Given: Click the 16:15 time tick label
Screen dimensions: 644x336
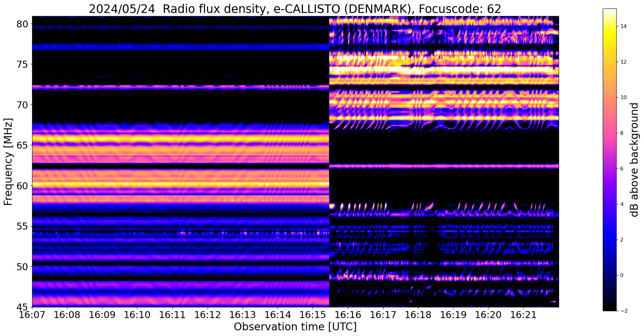Looking at the screenshot, I should pos(313,315).
